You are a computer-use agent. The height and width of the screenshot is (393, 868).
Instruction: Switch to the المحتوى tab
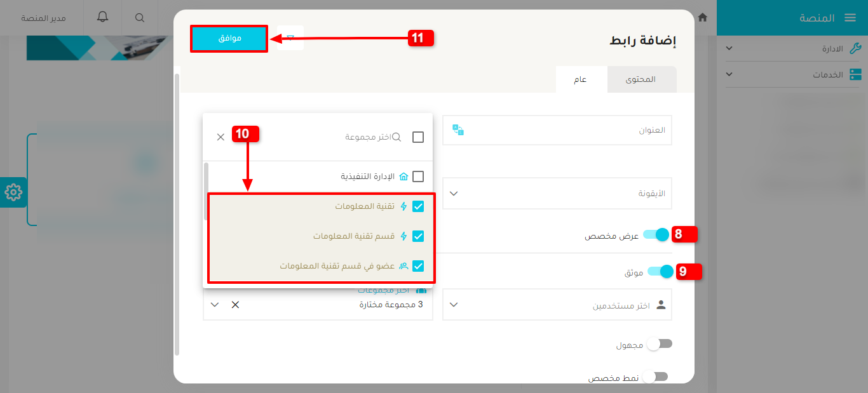[x=642, y=79]
